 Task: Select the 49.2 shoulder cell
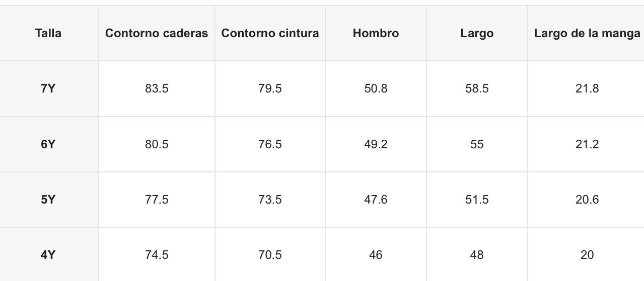click(x=376, y=144)
